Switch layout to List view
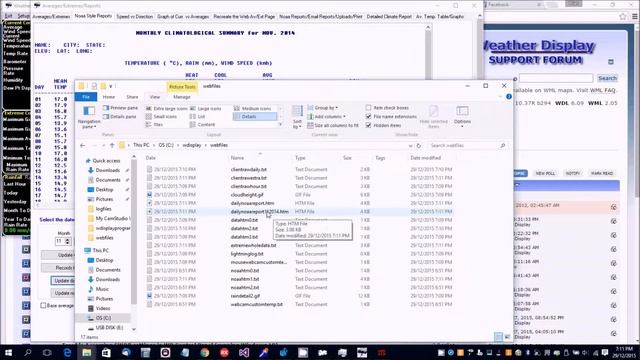Viewport: 640px width, 360px height. [198, 116]
